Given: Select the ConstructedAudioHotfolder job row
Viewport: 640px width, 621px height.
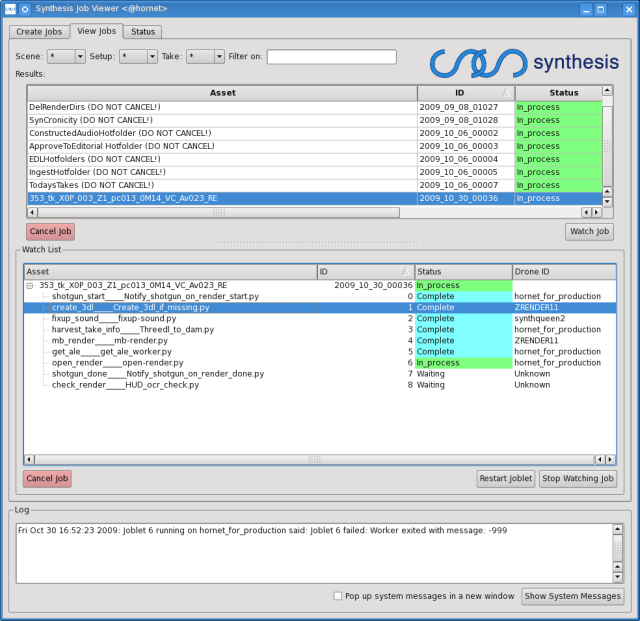Looking at the screenshot, I should [315, 133].
